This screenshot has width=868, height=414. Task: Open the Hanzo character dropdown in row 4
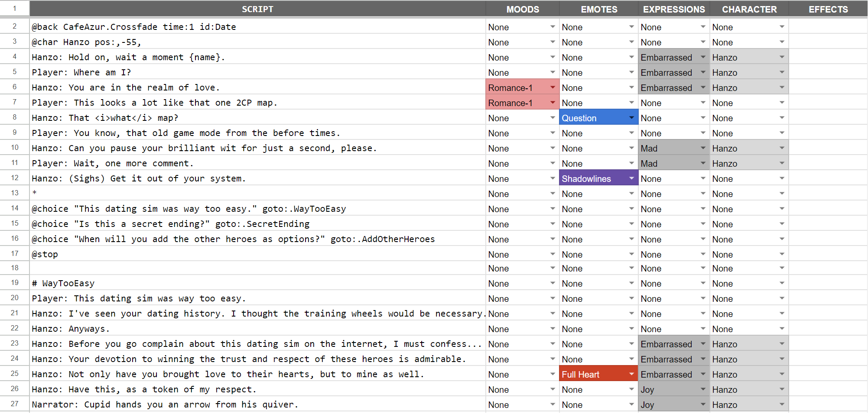click(x=782, y=57)
